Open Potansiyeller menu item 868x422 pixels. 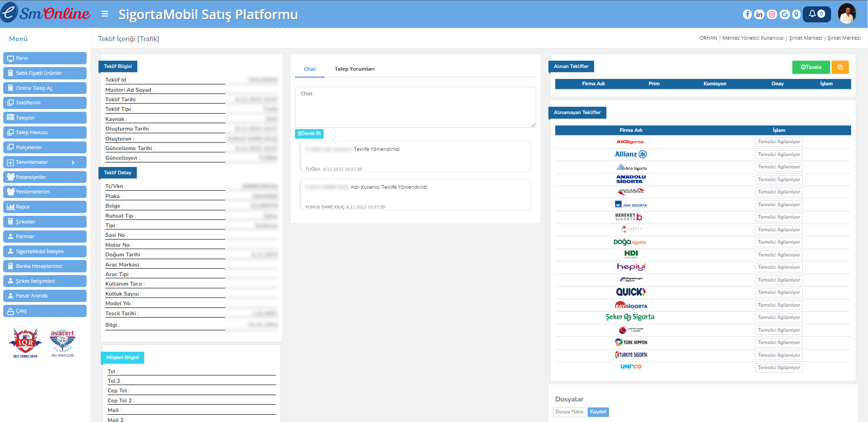click(x=45, y=177)
